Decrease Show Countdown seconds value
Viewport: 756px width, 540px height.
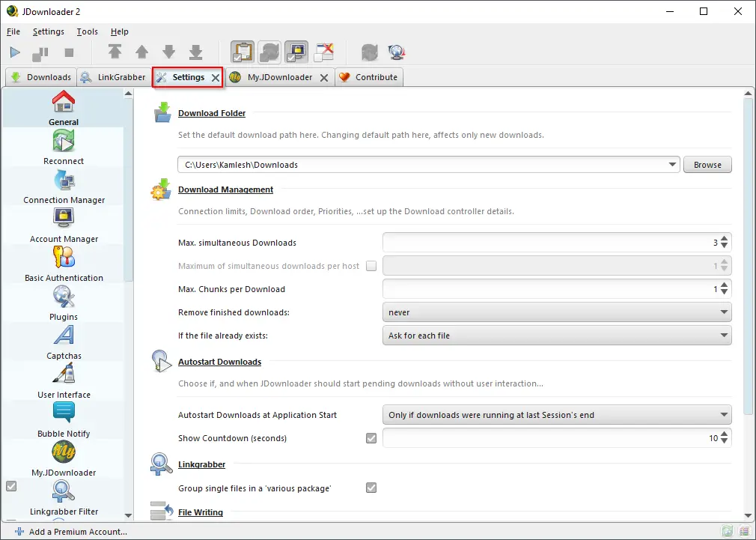[724, 441]
